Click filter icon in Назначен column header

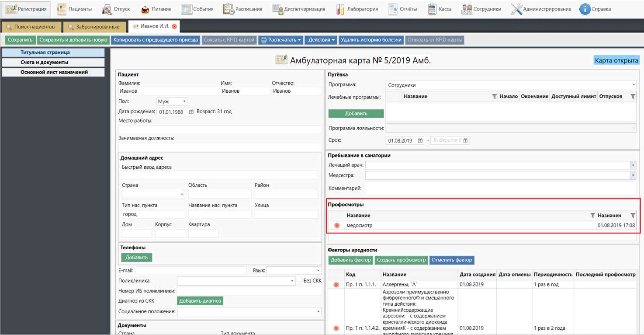point(633,216)
